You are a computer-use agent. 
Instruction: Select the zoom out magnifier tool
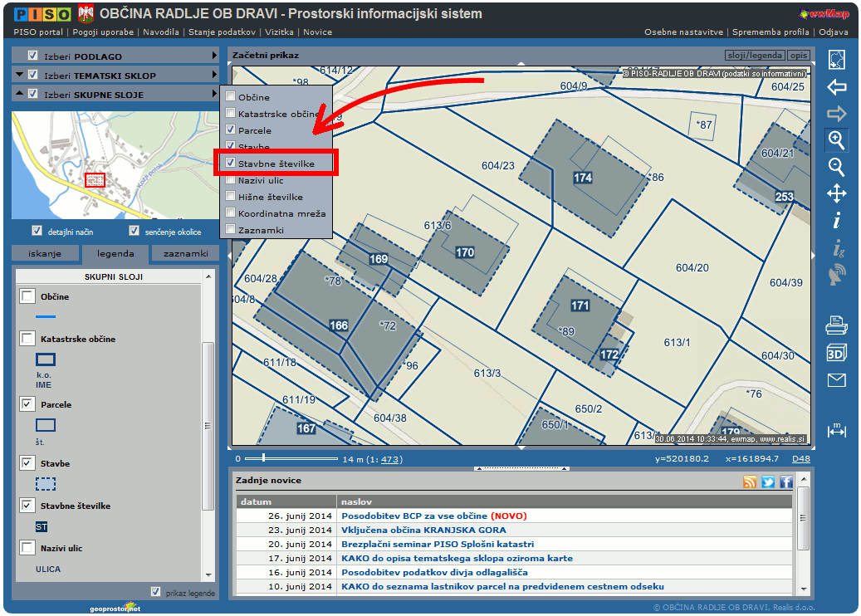pos(836,167)
